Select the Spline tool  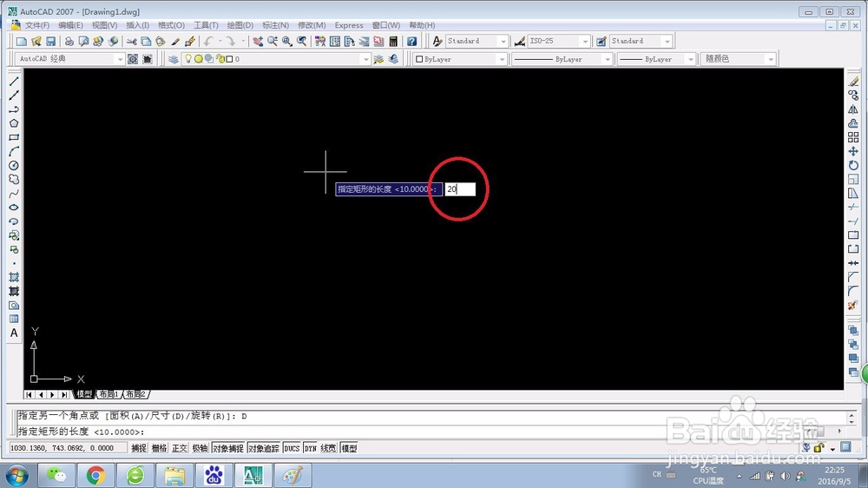click(14, 194)
